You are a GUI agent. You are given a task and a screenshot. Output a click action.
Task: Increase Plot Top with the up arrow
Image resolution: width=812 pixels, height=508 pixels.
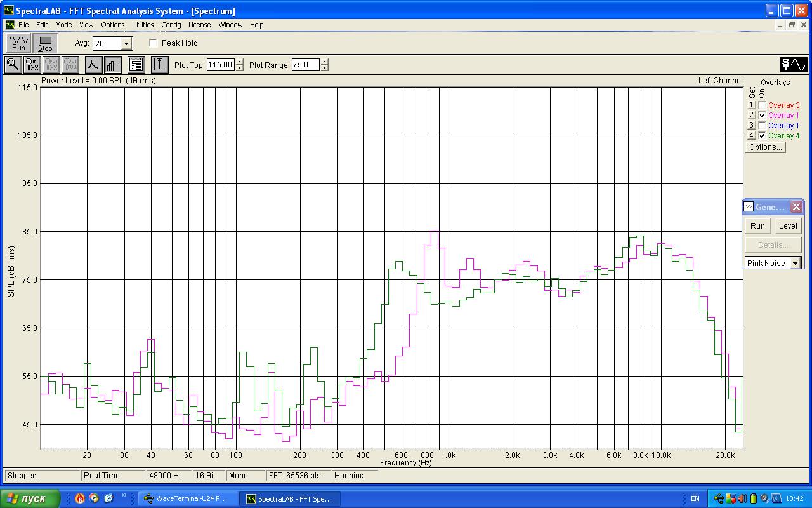(239, 62)
